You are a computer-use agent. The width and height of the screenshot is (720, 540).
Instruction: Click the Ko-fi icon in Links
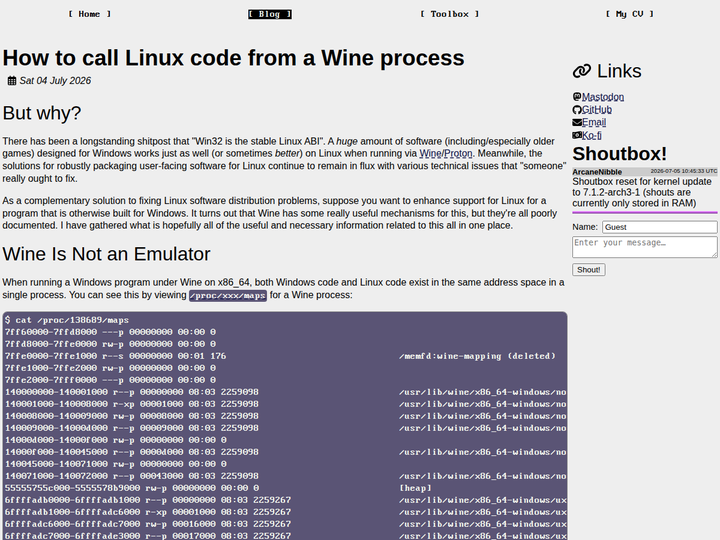coord(577,135)
